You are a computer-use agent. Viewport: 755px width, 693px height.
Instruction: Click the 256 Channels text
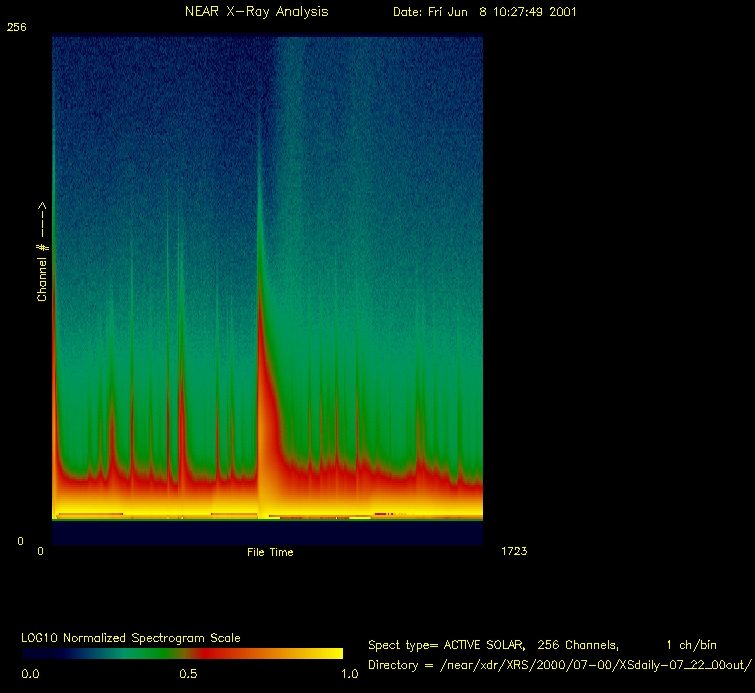pyautogui.click(x=582, y=645)
